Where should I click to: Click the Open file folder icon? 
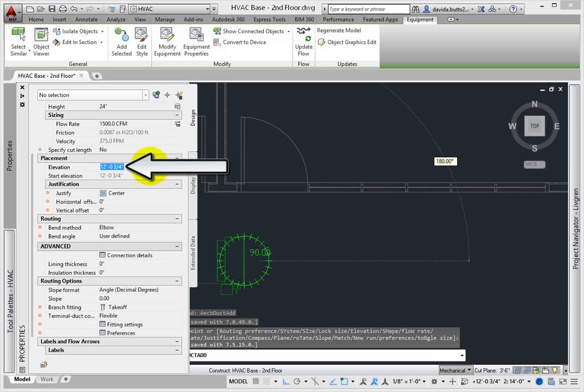41,9
